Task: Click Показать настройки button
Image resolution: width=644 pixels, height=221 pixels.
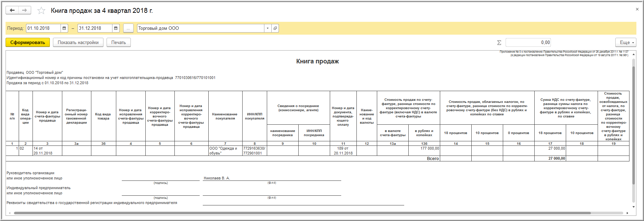Action: point(78,43)
